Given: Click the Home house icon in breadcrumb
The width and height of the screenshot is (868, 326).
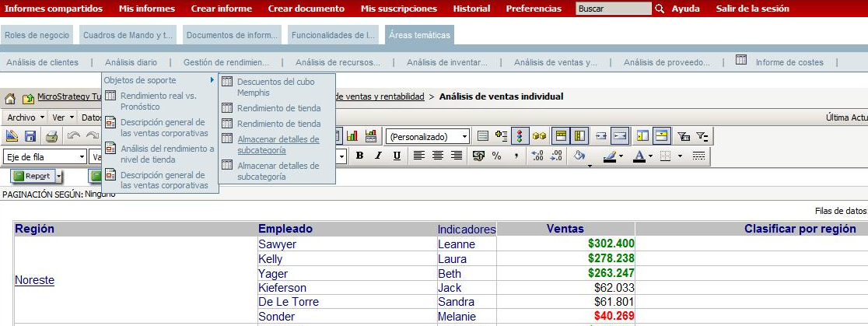Looking at the screenshot, I should coord(10,98).
